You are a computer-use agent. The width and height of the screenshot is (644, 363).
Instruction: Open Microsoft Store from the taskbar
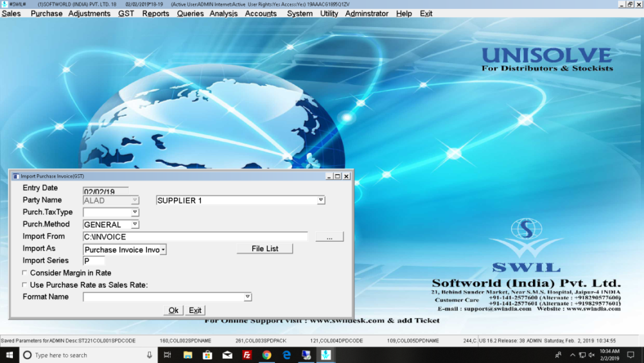click(207, 355)
